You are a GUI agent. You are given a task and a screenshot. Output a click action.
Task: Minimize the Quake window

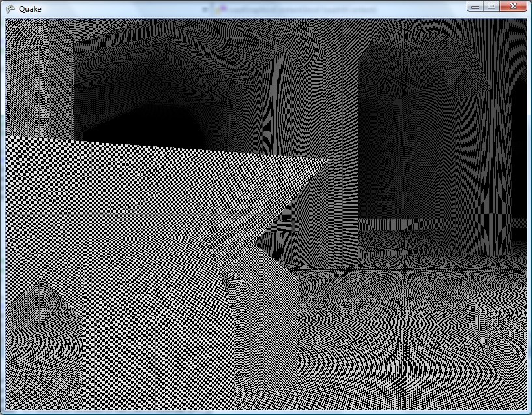point(476,6)
